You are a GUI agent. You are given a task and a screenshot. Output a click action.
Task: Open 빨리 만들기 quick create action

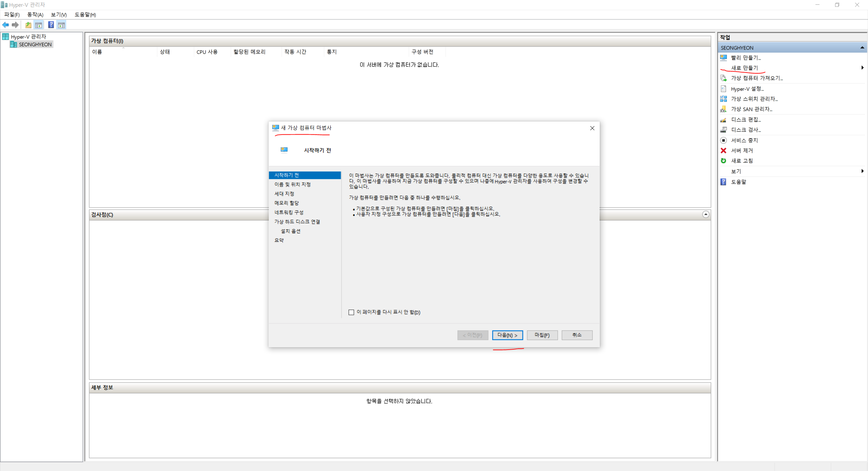tap(745, 58)
